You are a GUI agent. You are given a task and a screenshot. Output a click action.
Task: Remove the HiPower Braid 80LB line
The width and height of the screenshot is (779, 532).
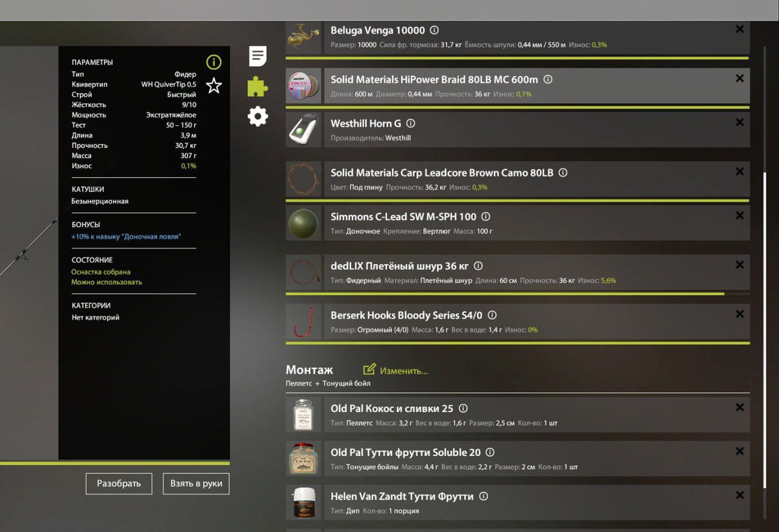[739, 79]
